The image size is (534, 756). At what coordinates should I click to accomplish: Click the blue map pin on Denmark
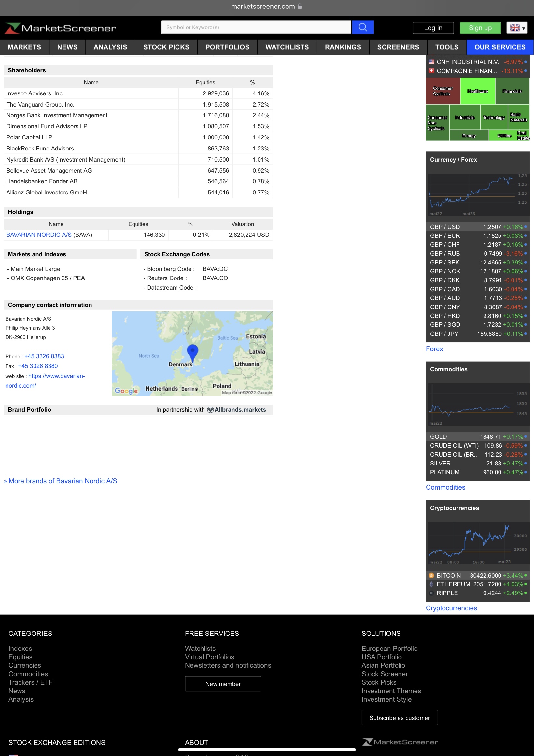click(192, 352)
